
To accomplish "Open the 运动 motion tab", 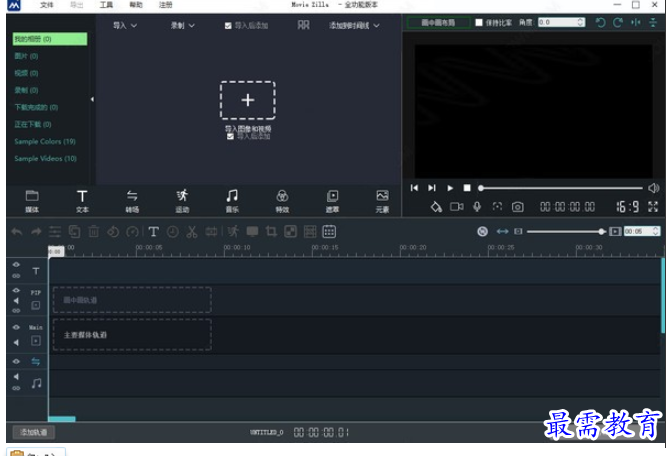I will click(182, 201).
